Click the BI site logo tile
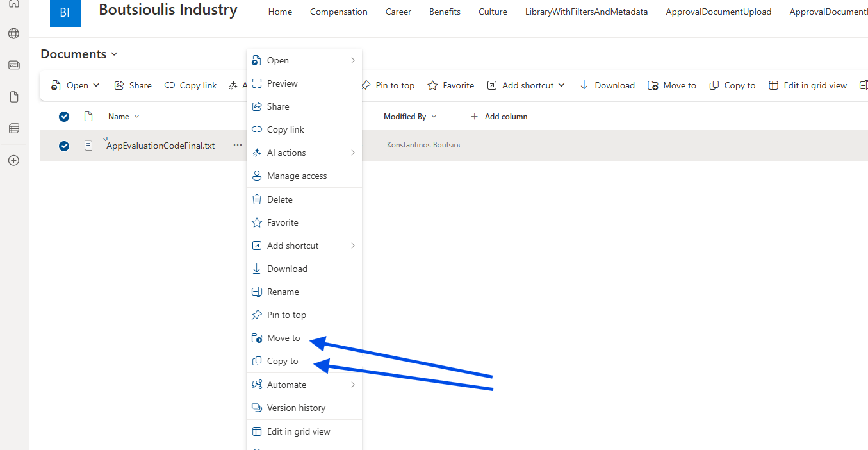This screenshot has height=450, width=868. (65, 12)
